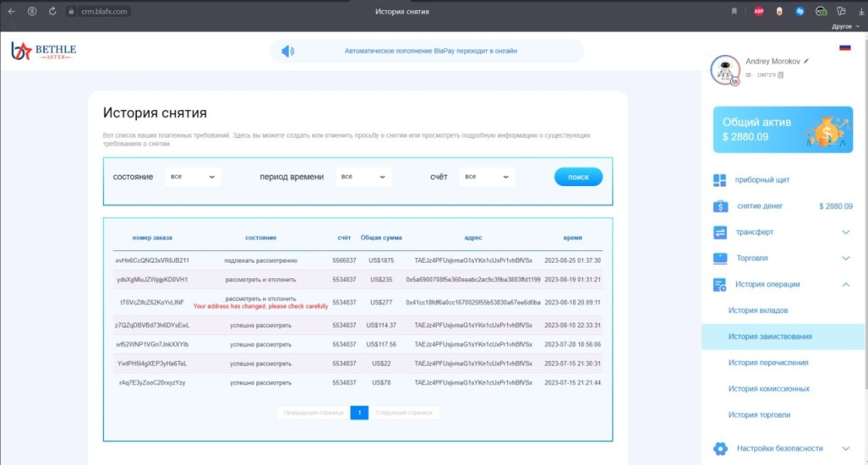Click the security settings gear icon

point(719,449)
